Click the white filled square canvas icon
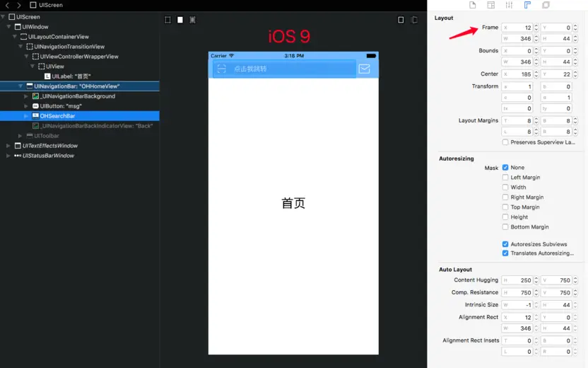Viewport: 588px width, 368px height. 180,20
